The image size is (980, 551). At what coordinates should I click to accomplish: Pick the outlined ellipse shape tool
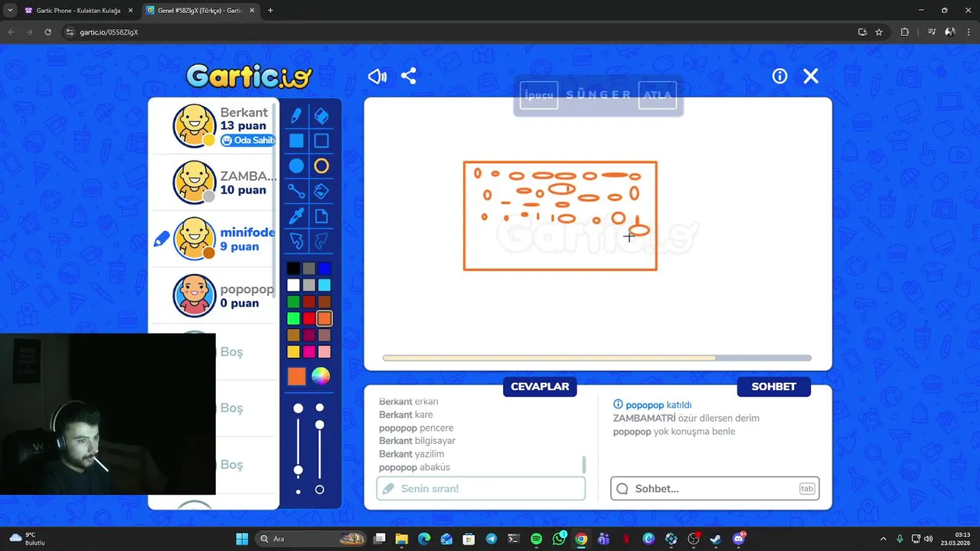(322, 166)
